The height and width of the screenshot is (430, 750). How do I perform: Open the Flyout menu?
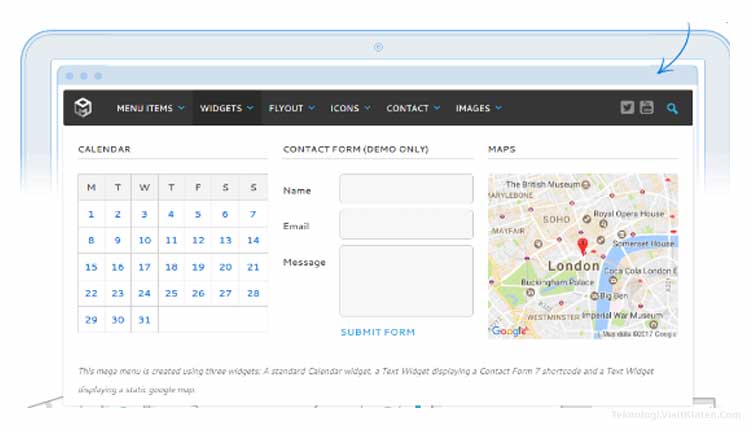click(x=286, y=108)
